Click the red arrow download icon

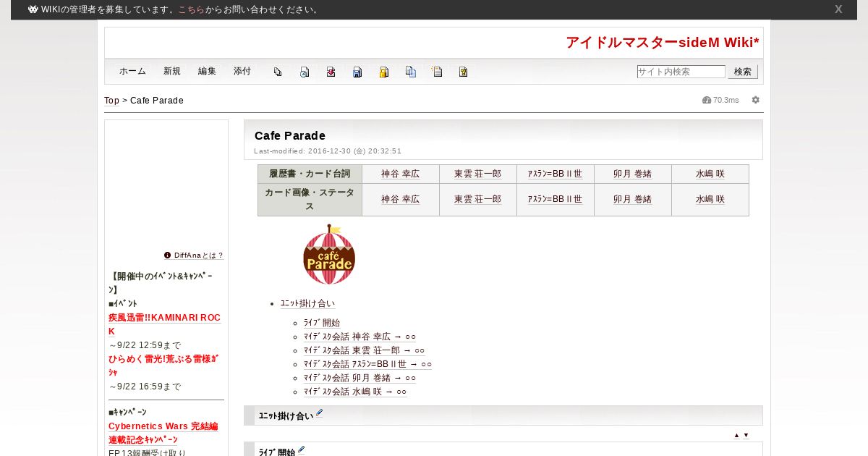331,72
